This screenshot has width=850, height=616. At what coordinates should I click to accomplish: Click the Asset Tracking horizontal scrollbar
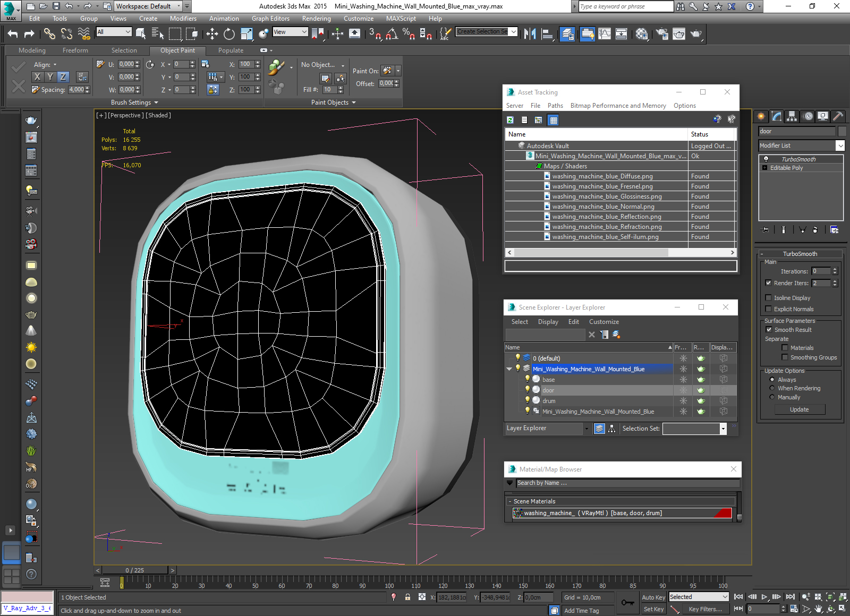[x=621, y=253]
